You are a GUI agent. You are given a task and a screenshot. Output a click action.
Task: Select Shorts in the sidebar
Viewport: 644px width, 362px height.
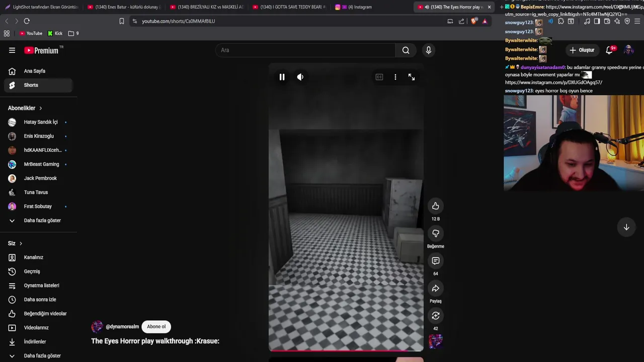click(x=39, y=85)
